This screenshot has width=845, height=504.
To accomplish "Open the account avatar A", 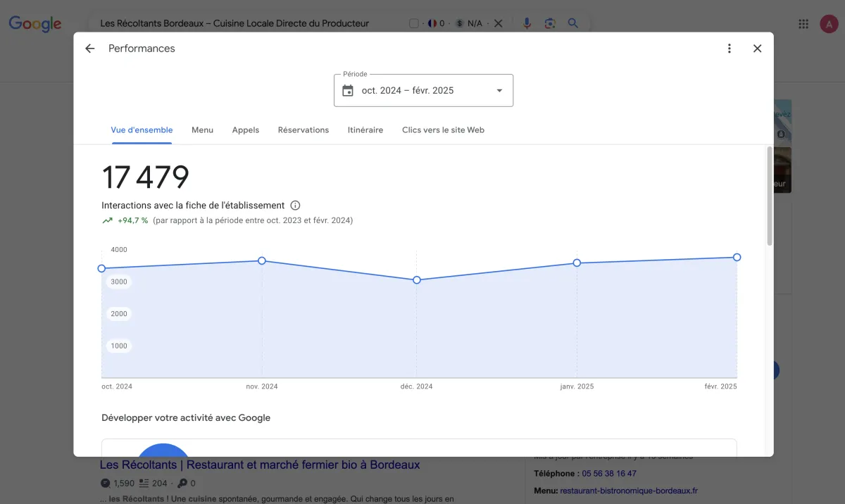I will coord(829,24).
